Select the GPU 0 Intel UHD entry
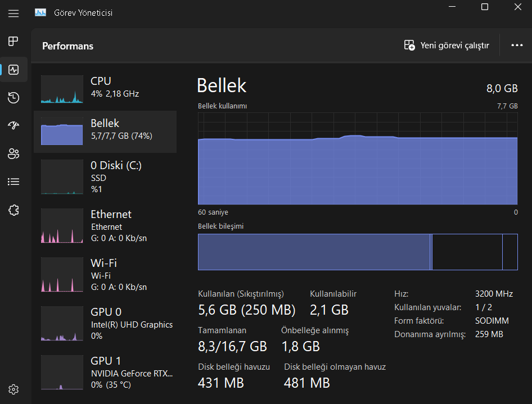 pos(105,324)
